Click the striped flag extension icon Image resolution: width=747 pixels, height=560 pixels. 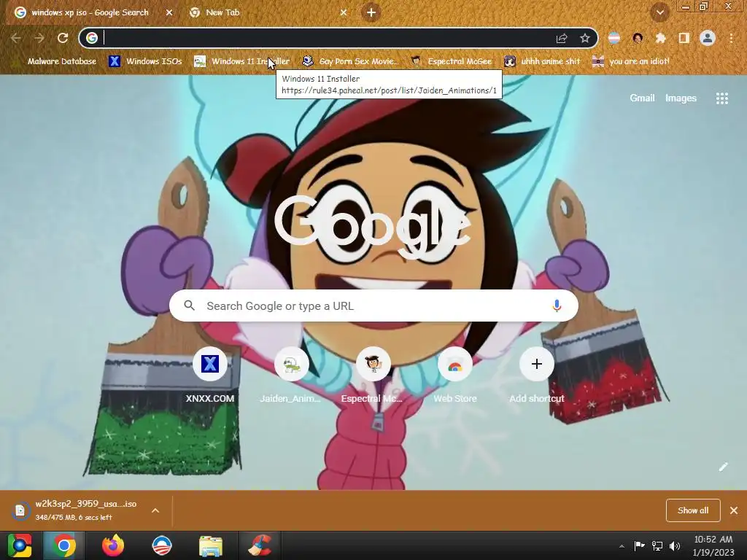tap(614, 38)
